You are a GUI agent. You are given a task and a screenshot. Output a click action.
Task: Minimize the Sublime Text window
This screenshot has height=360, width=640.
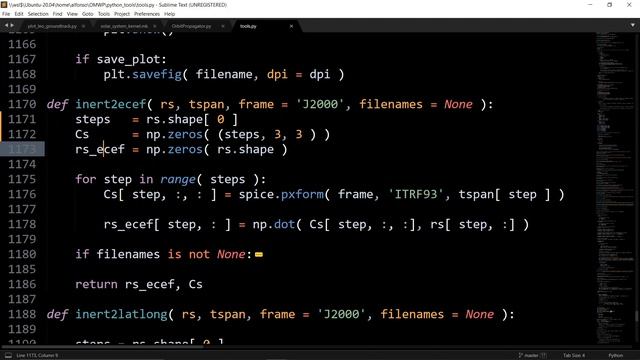(590, 4)
